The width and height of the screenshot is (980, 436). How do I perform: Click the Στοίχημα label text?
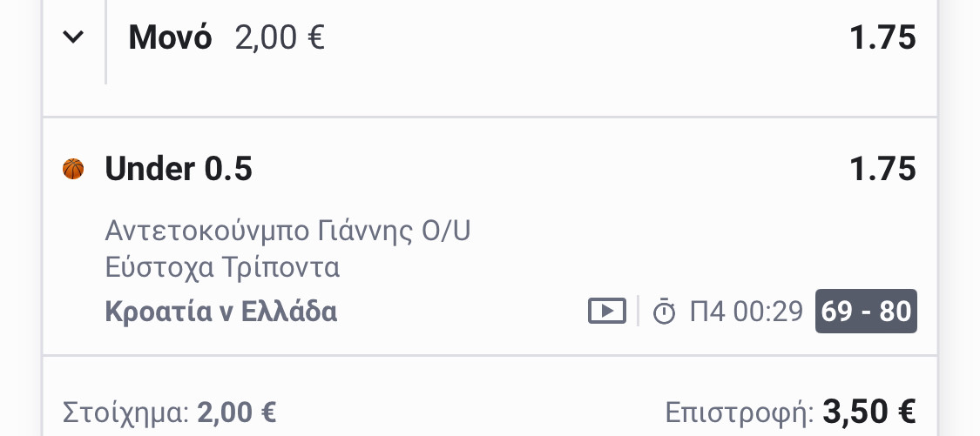126,413
